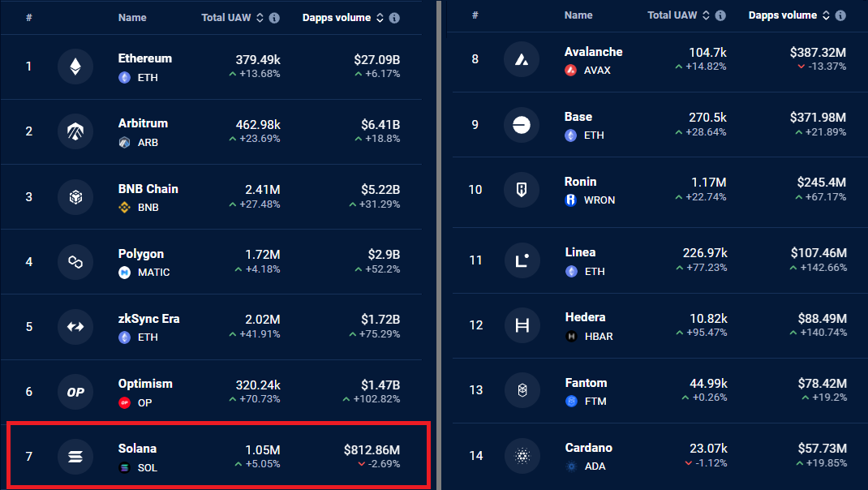Click the Avalanche chain logo icon
The width and height of the screenshot is (868, 490).
[x=522, y=59]
